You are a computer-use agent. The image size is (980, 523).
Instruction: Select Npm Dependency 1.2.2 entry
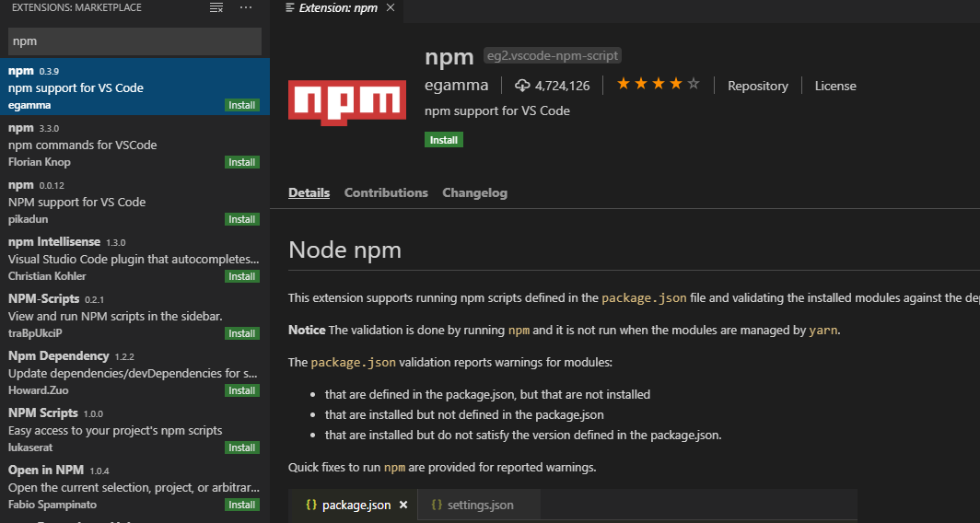pos(134,372)
